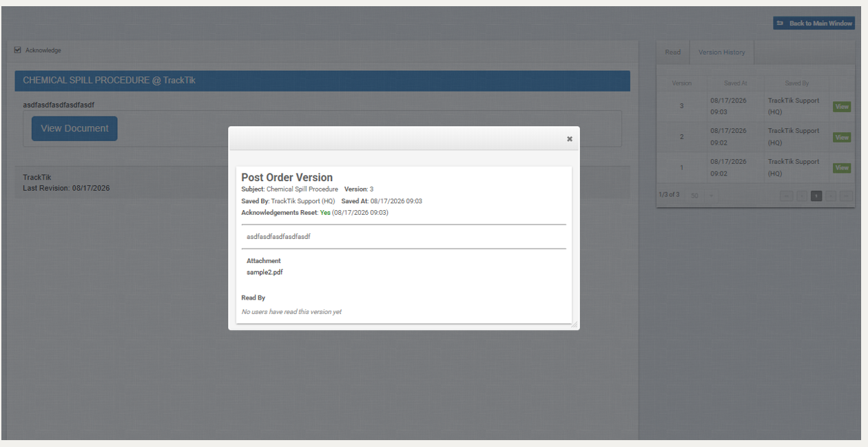View version 2 in history table
This screenshot has width=868, height=447.
click(842, 137)
